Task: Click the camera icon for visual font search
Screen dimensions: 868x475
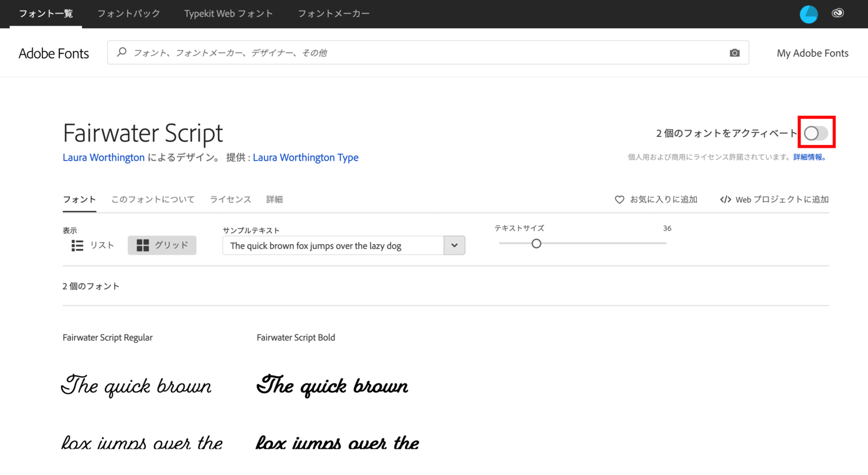Action: [735, 52]
